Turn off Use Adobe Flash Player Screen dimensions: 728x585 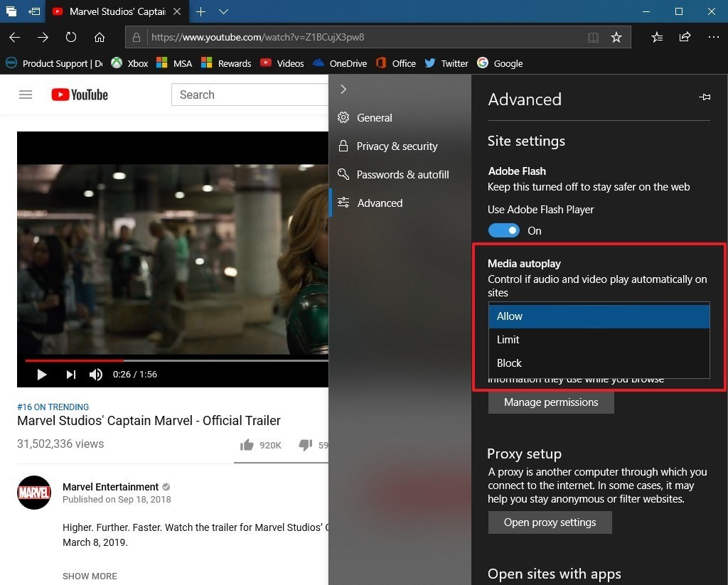coord(504,230)
